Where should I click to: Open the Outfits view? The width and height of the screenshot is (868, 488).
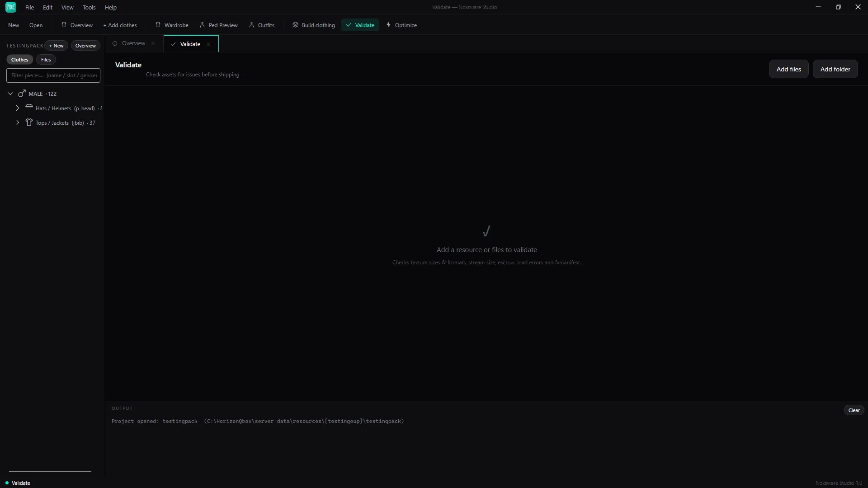coord(262,25)
